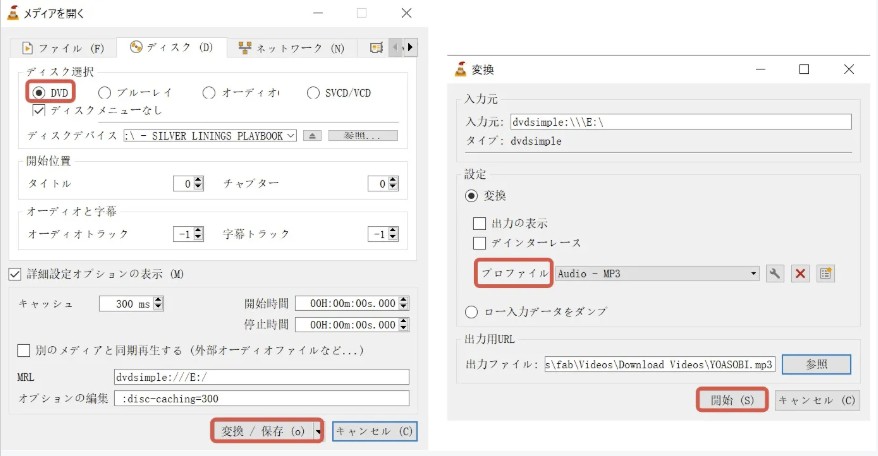
Task: Eject the disc with the eject icon button
Action: pos(312,136)
